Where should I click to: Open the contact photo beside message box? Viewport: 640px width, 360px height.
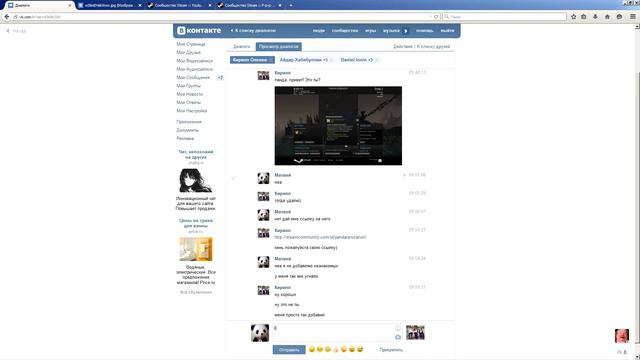[x=415, y=333]
